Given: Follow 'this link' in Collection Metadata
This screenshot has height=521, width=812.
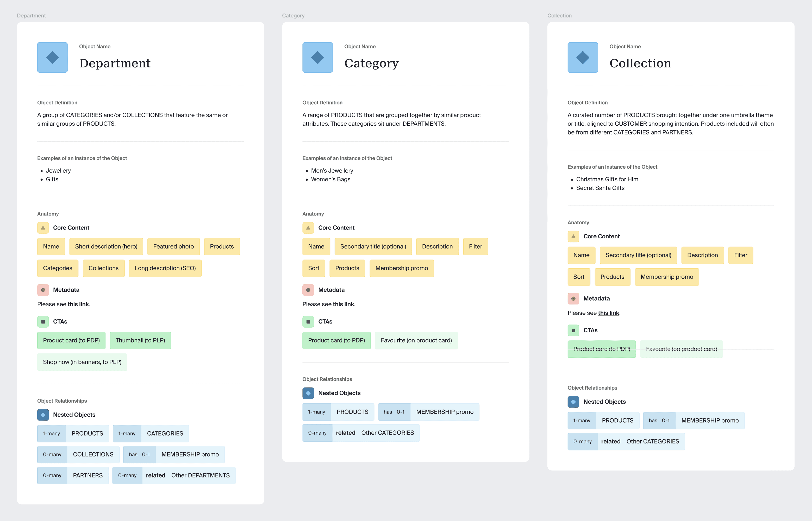Looking at the screenshot, I should pos(608,313).
